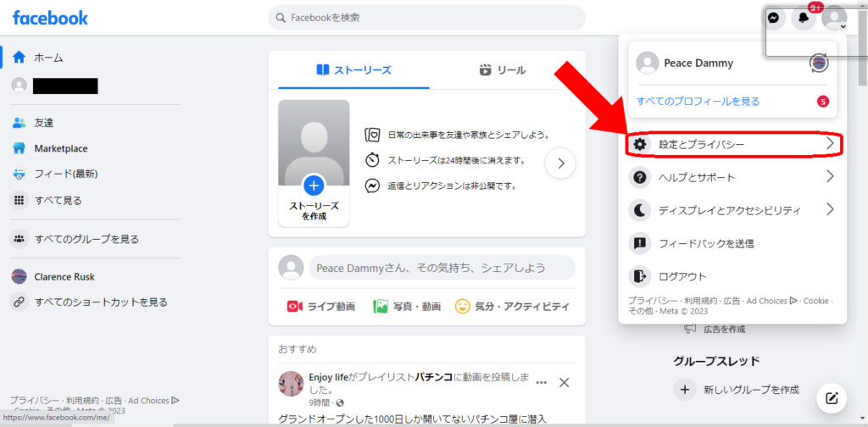
Task: Click the composer profile avatar
Action: click(292, 268)
